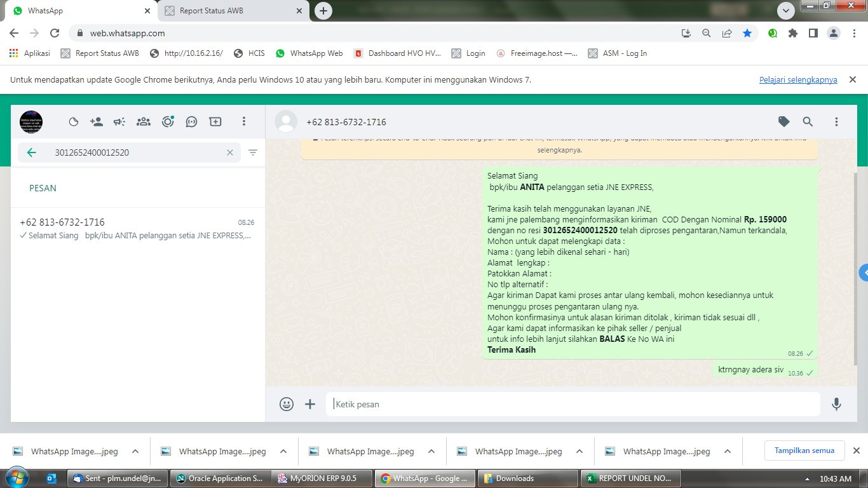This screenshot has height=488, width=868.
Task: Open the WhatsApp sidebar three-dot menu
Action: tap(243, 121)
